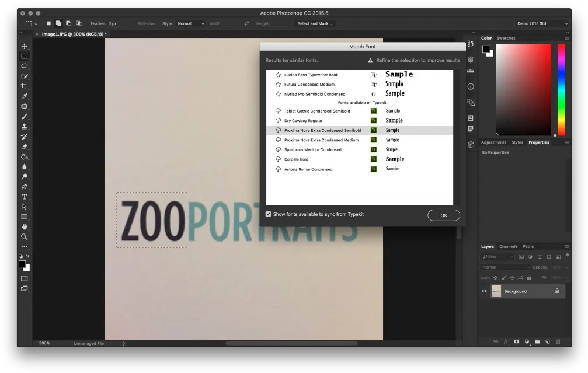
Task: Switch to the Swatches tab
Action: 506,39
